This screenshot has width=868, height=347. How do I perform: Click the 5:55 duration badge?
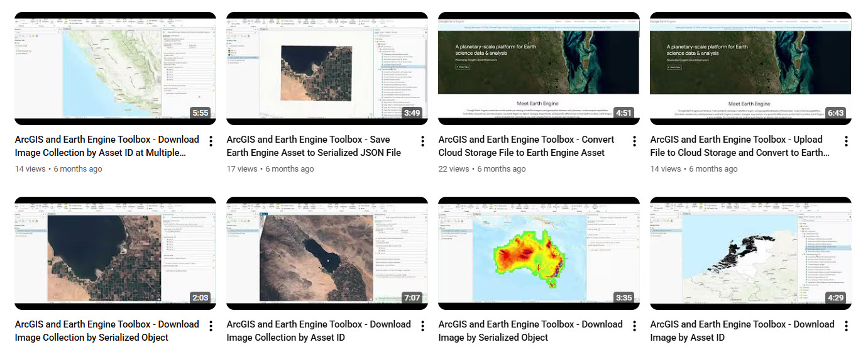pyautogui.click(x=201, y=113)
